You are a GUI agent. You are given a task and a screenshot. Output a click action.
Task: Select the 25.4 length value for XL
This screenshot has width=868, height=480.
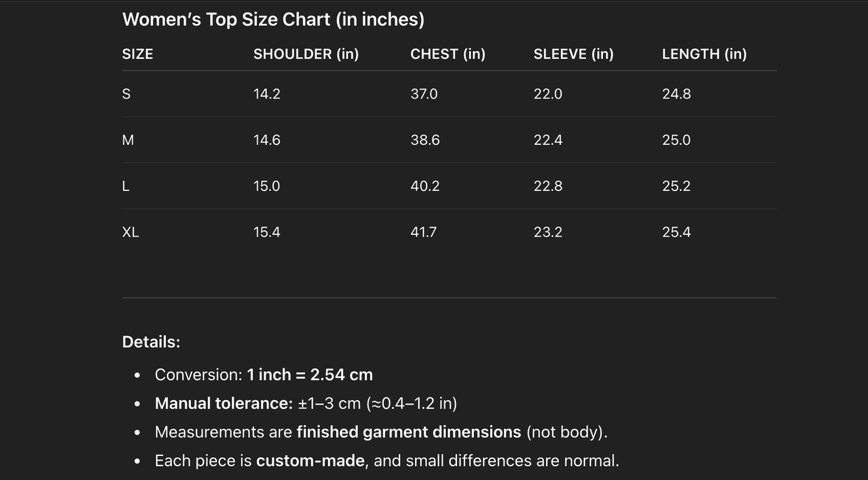pos(676,232)
